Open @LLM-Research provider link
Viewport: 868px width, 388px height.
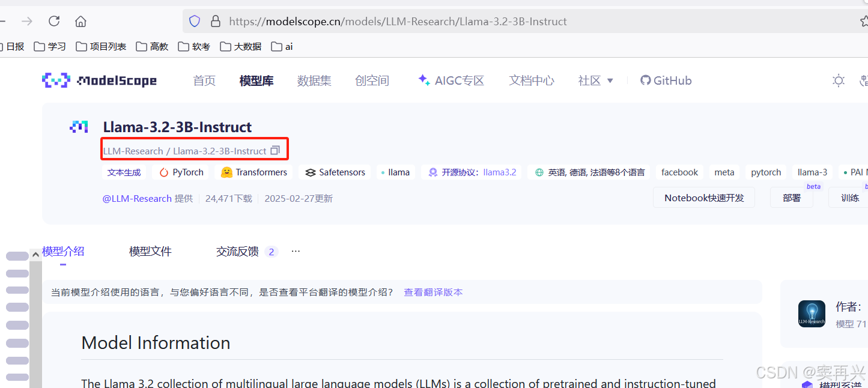(x=137, y=198)
